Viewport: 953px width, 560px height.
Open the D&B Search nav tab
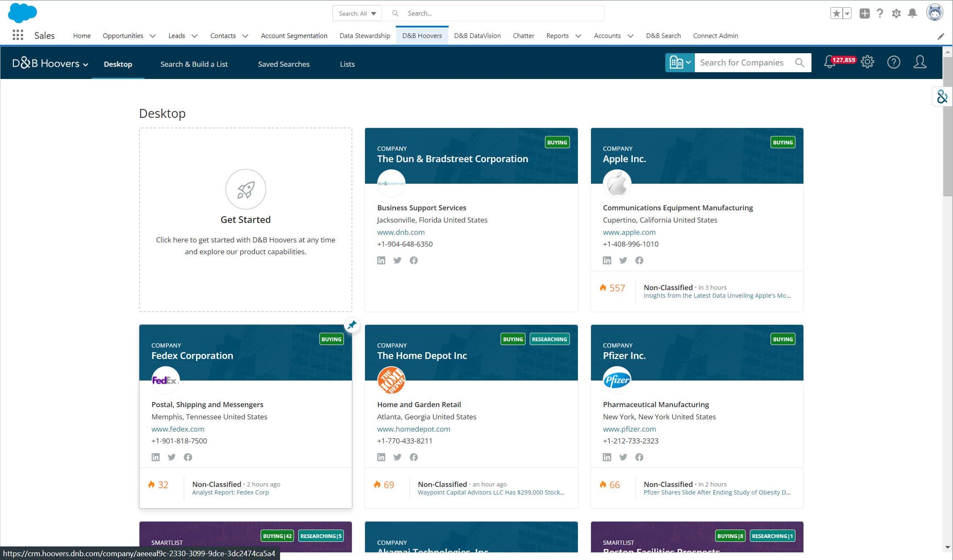663,36
